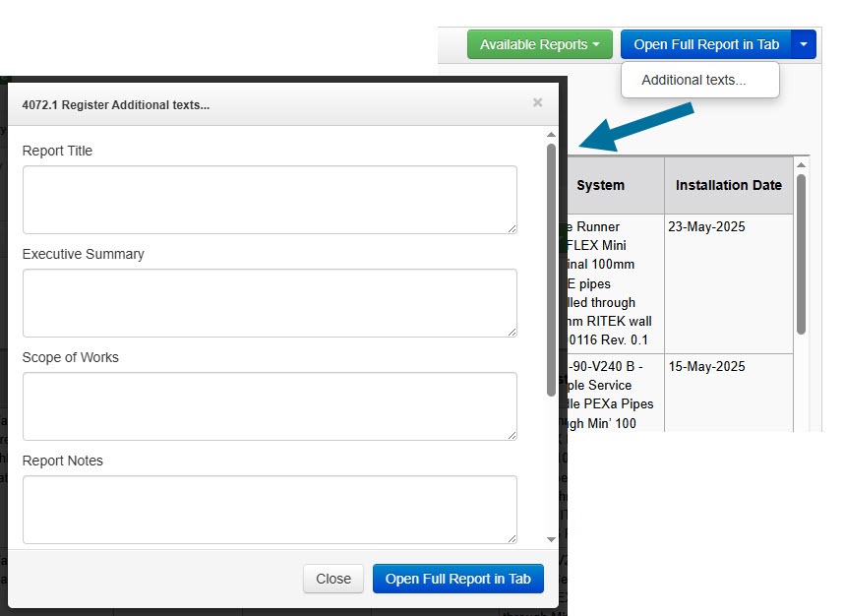Click the Report Title field resize handle
This screenshot has height=616, width=844.
pyautogui.click(x=512, y=228)
